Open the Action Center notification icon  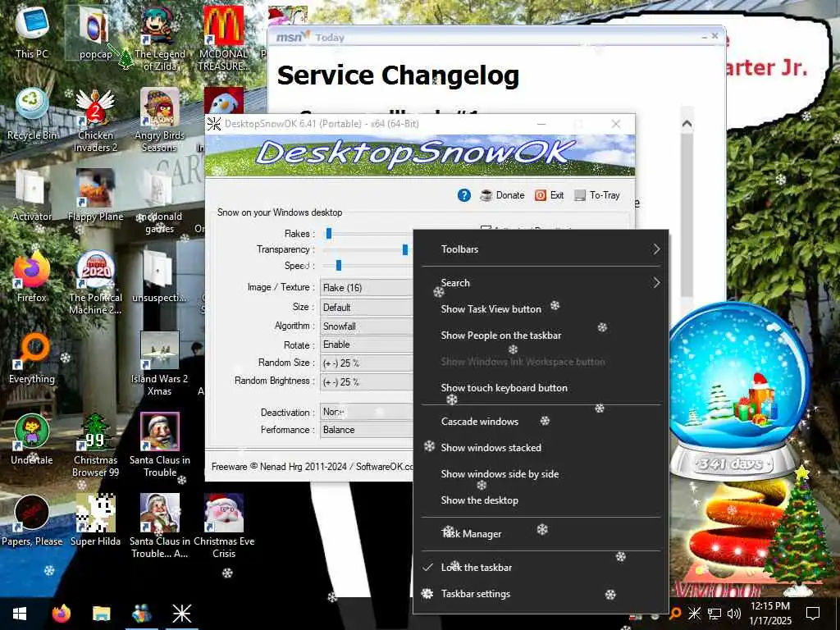[x=813, y=614]
